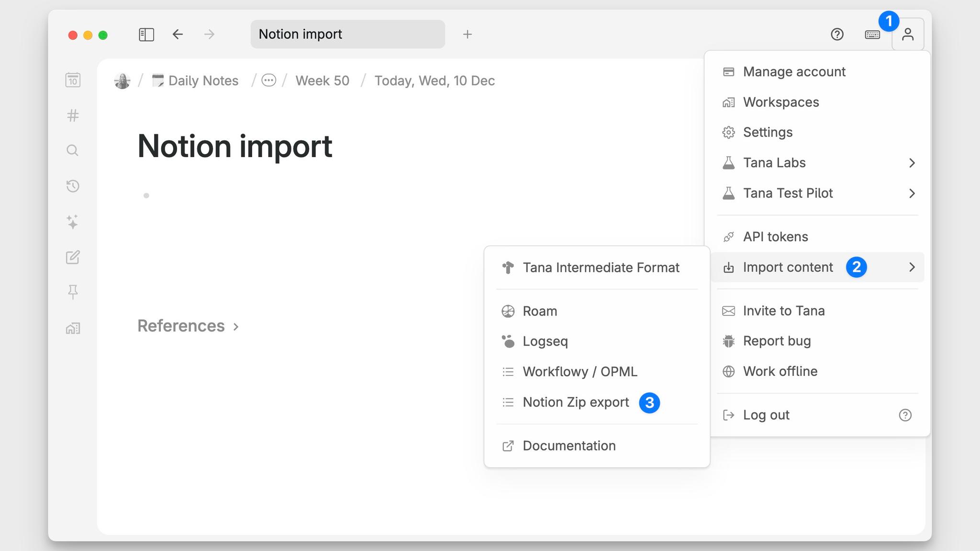Open Workspaces menu item
Screen dimensions: 980x551
817,102
